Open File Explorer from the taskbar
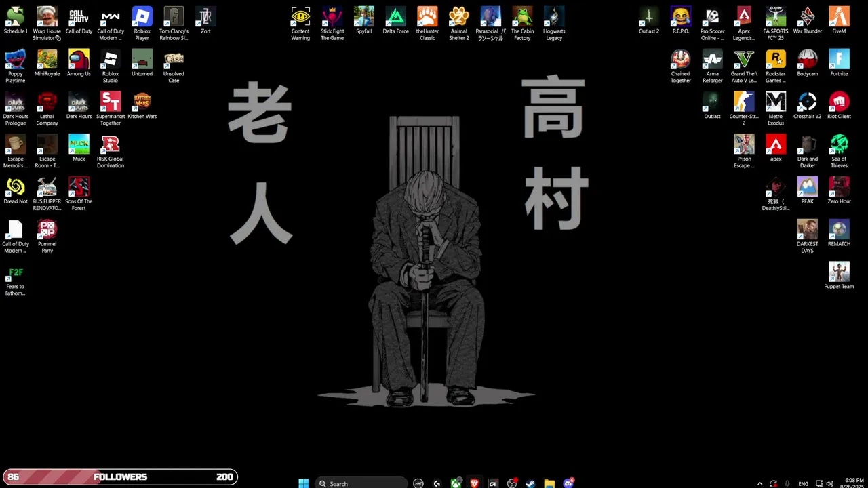Viewport: 868px width, 488px height. [x=549, y=483]
